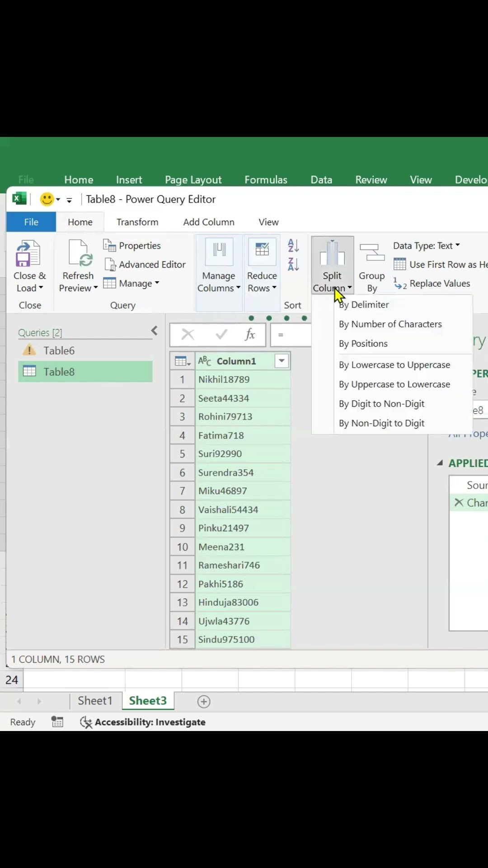Sort descending Z to A

pos(293,264)
